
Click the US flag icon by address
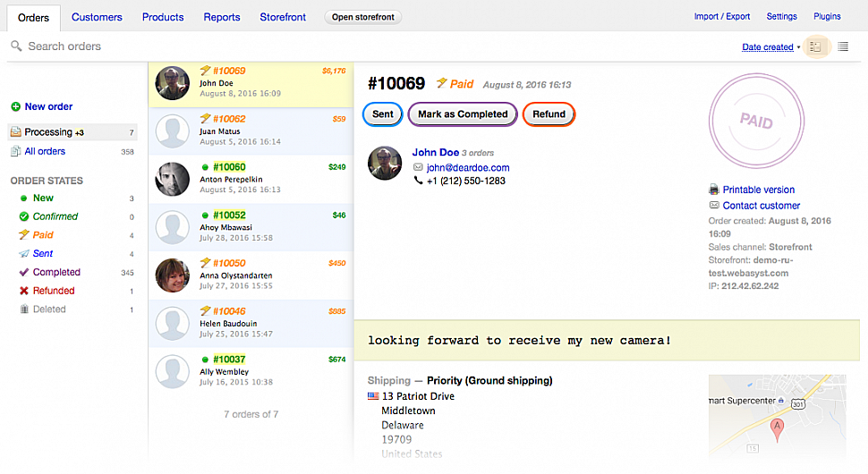pyautogui.click(x=373, y=396)
